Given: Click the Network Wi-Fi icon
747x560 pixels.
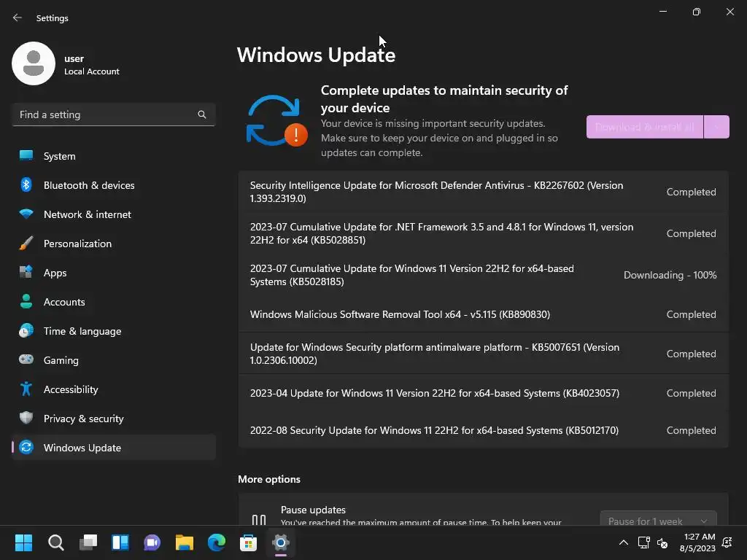Looking at the screenshot, I should coord(26,214).
